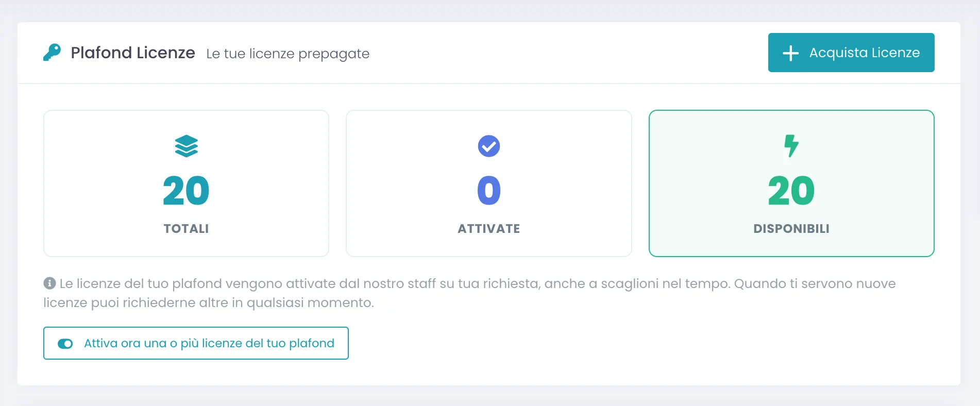Click the plus icon in Acquista Licenze
The height and width of the screenshot is (406, 980).
click(790, 53)
